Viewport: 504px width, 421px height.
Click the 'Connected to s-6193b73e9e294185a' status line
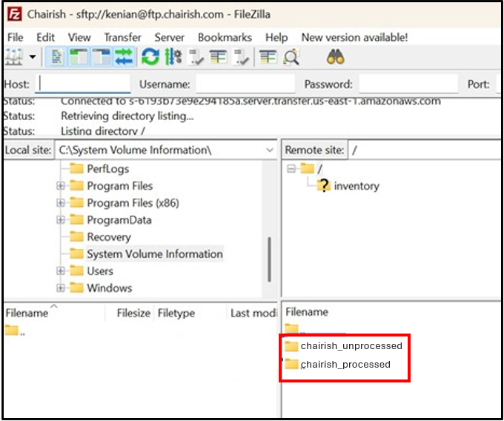(x=251, y=101)
